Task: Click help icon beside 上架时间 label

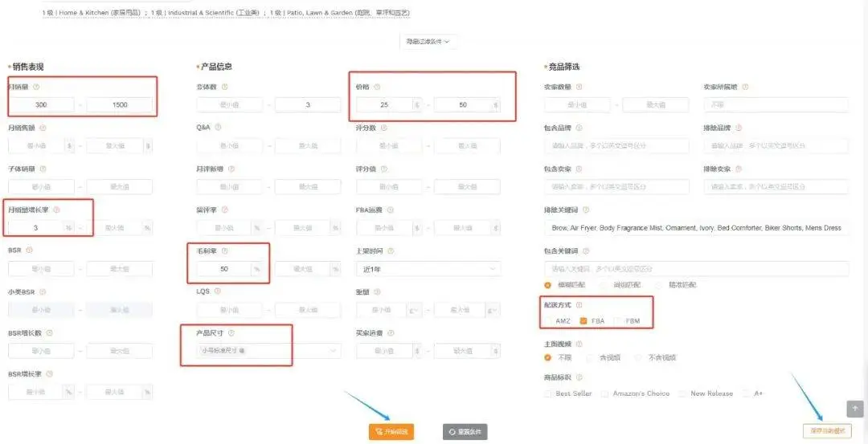Action: [389, 251]
